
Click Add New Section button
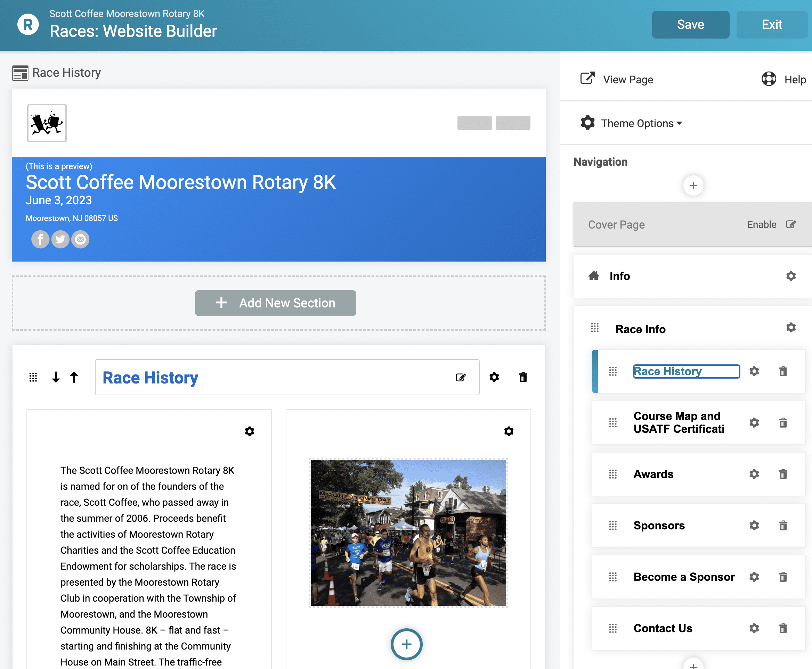pyautogui.click(x=275, y=303)
